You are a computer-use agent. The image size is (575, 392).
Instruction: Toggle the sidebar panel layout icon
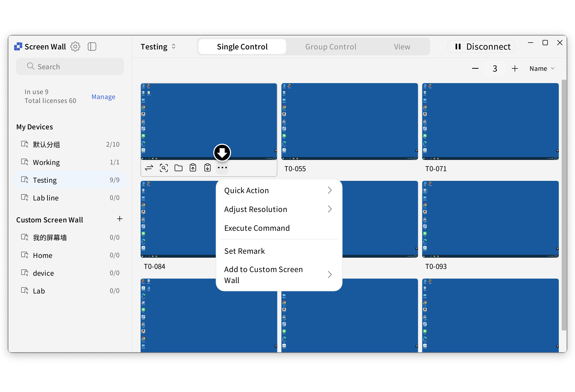[92, 47]
